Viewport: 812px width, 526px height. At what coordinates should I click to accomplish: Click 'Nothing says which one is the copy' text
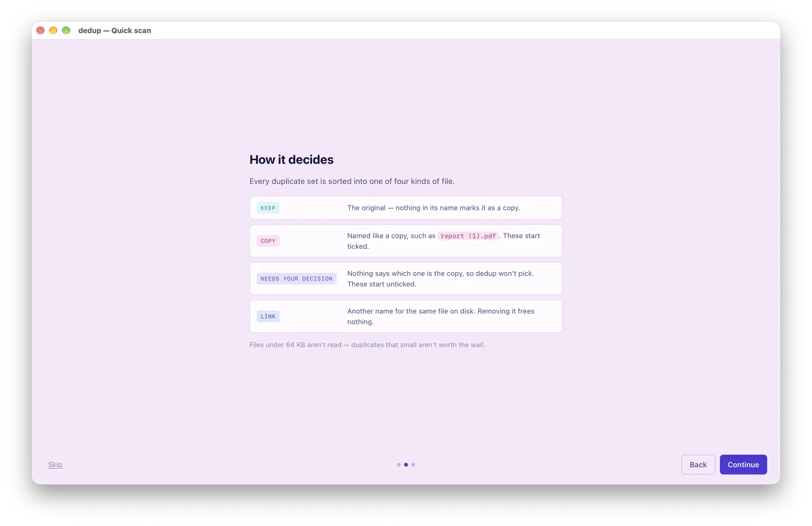(x=441, y=278)
